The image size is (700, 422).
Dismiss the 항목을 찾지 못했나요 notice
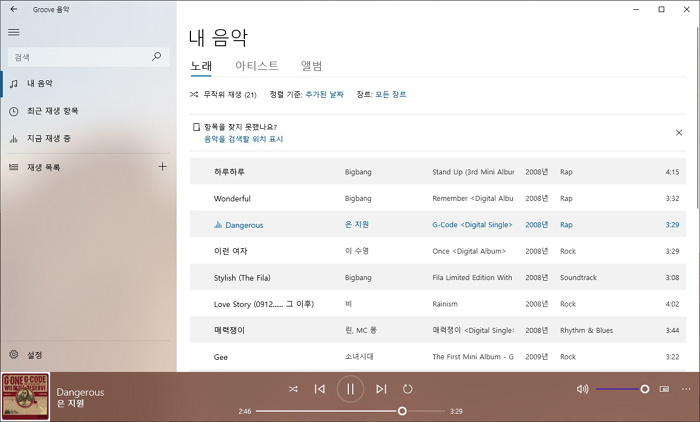pyautogui.click(x=679, y=133)
